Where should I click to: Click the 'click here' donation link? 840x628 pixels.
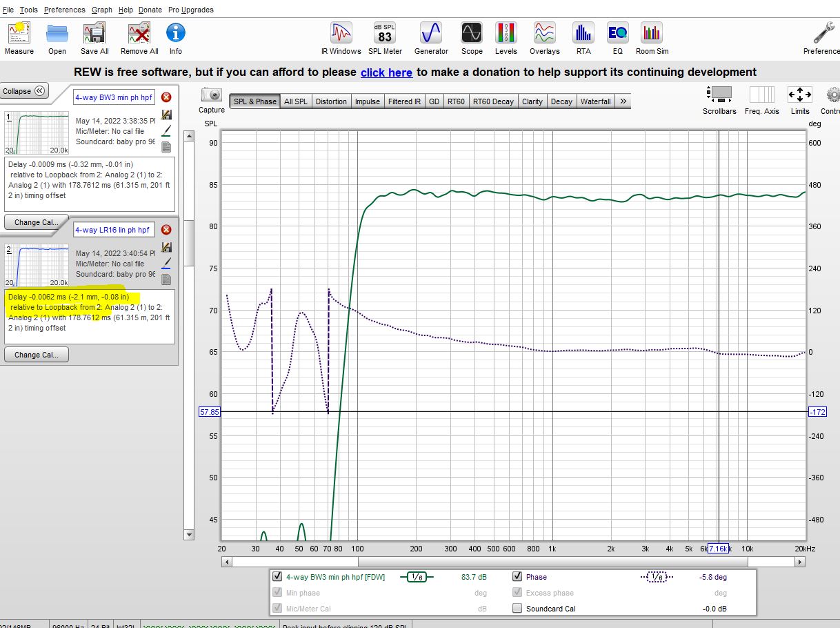(386, 72)
